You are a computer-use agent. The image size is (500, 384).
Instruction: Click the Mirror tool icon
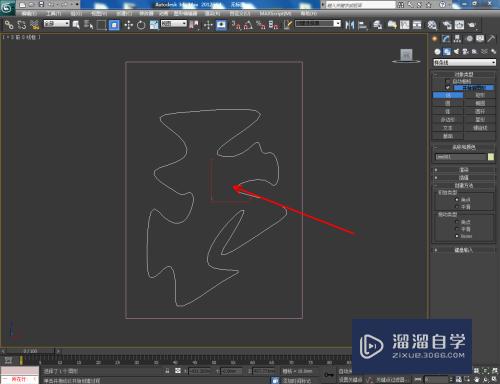pos(350,25)
